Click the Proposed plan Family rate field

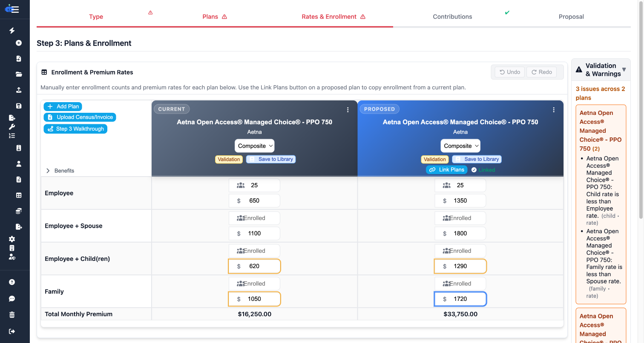tap(460, 299)
